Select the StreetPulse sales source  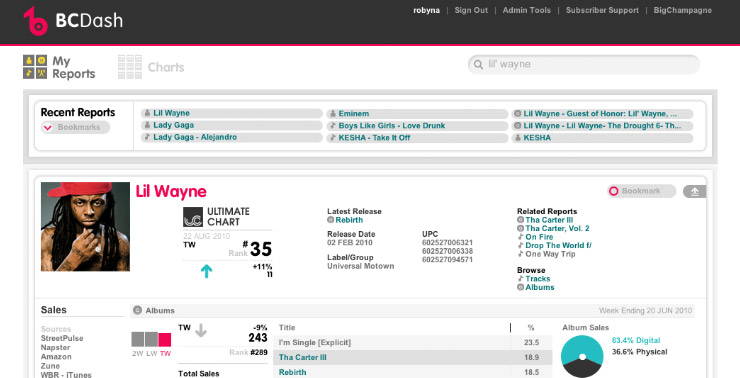[x=62, y=338]
